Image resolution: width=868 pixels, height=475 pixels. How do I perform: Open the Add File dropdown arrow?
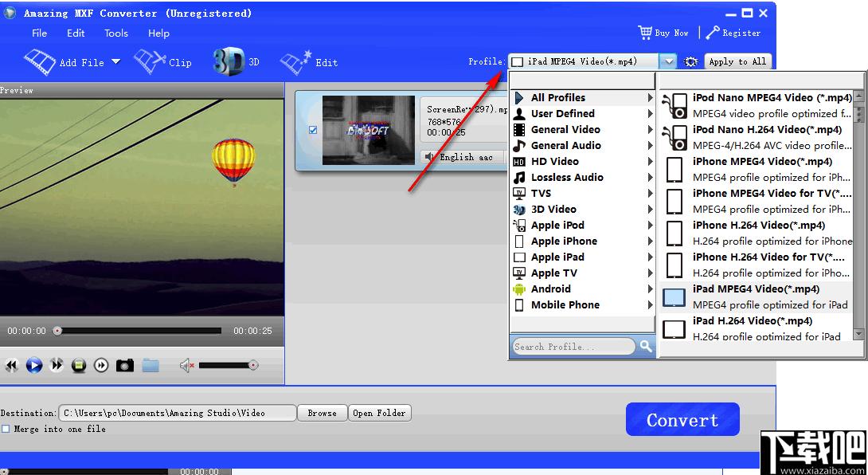tap(115, 61)
